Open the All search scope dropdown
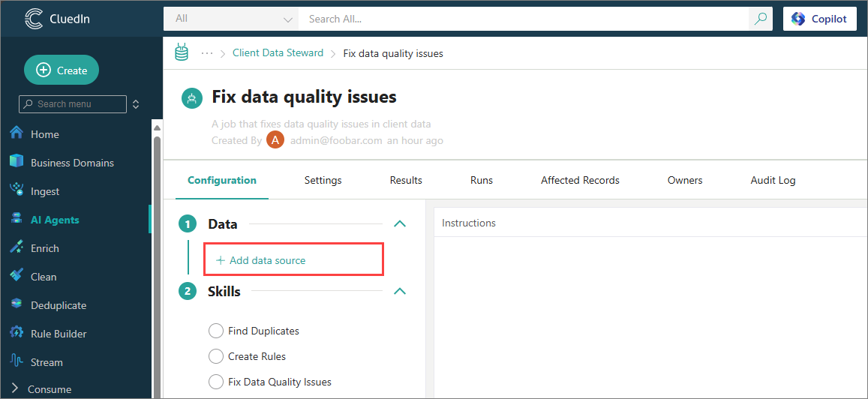The image size is (868, 399). click(x=231, y=19)
